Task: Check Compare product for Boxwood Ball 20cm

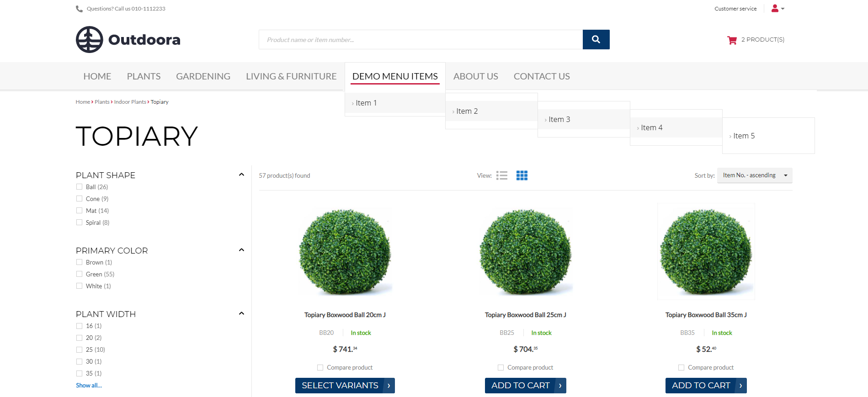Action: coord(320,367)
